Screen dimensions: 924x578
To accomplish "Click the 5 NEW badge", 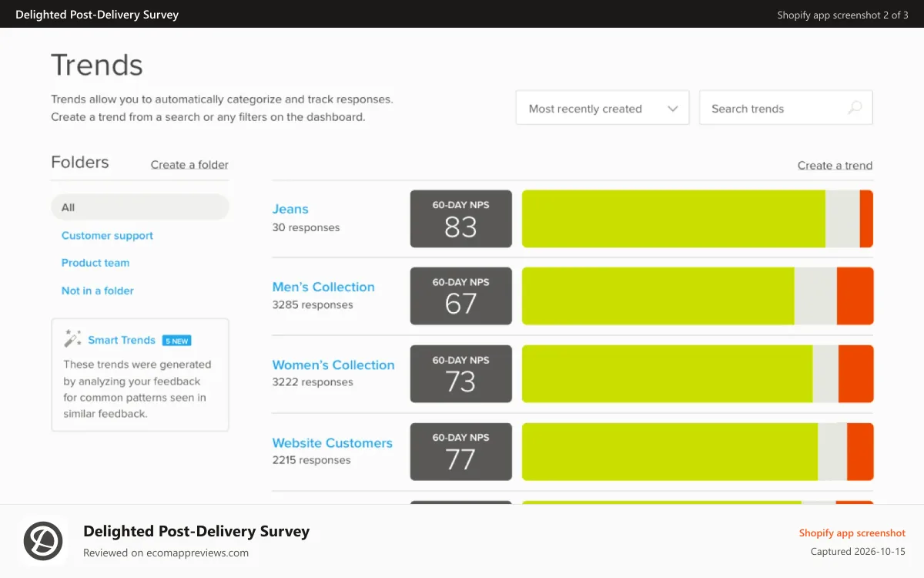I will pyautogui.click(x=176, y=341).
